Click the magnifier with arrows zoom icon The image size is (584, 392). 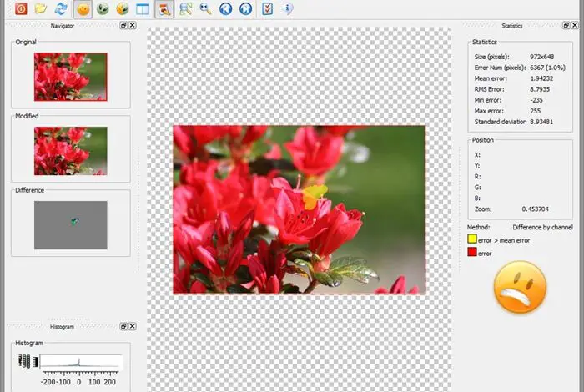pos(205,8)
